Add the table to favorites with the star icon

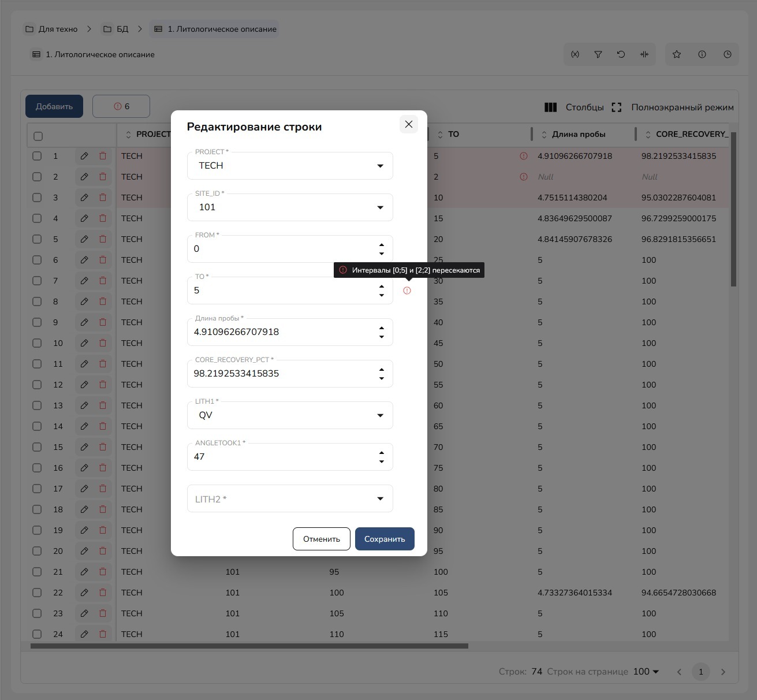[x=677, y=54]
